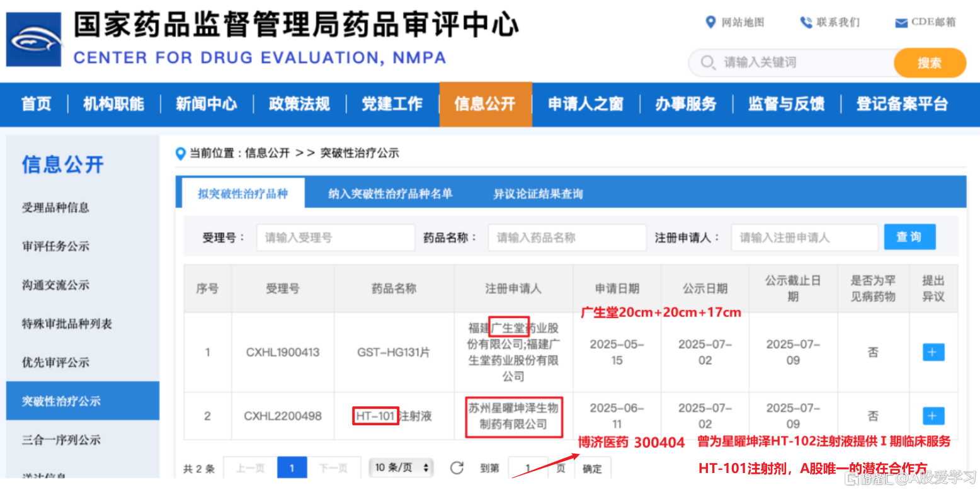Open 优先审评公示 in sidebar
This screenshot has width=980, height=490.
[x=56, y=362]
